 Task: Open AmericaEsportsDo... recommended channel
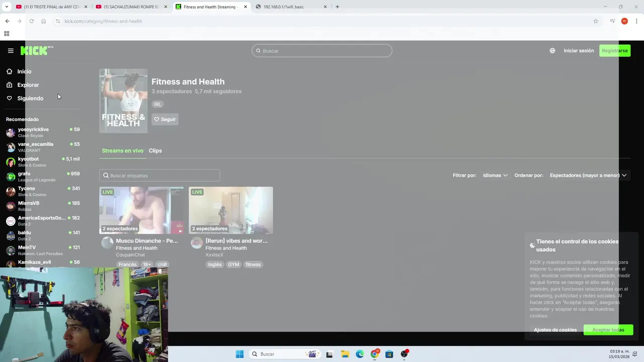click(x=43, y=221)
